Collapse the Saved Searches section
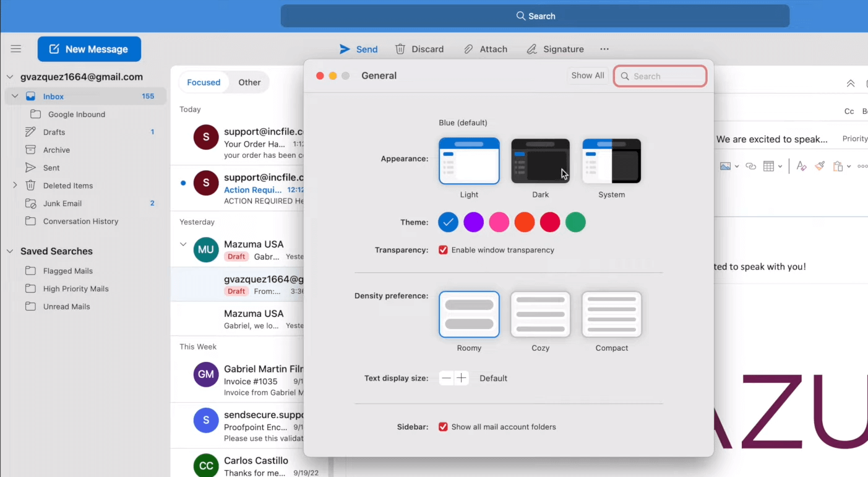Screen dimensions: 868x477 [10, 251]
